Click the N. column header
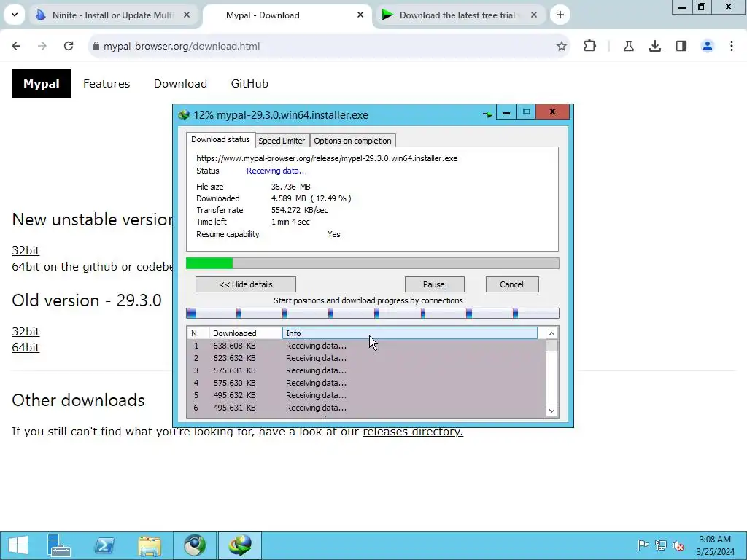Screen dimensions: 747x560 pos(198,333)
